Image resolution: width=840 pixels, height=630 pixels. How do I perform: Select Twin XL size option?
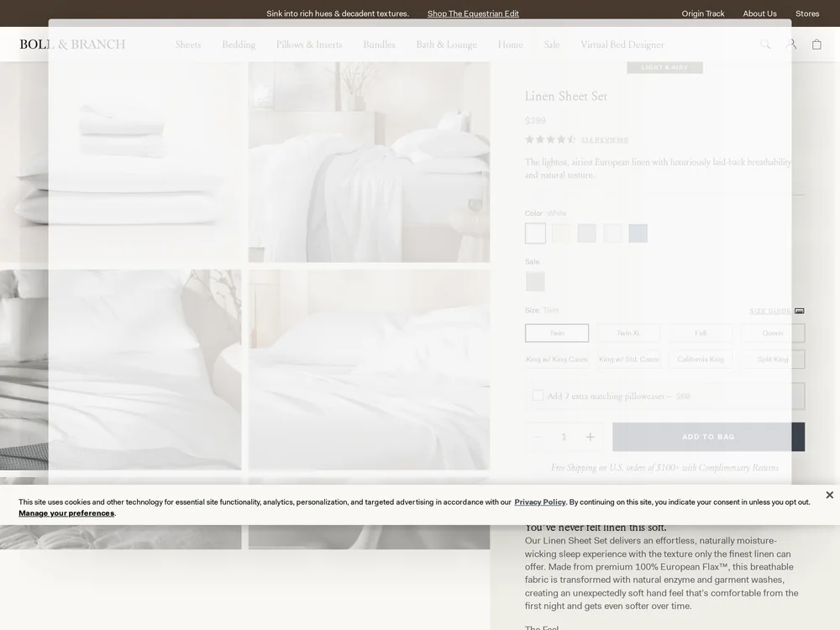(628, 333)
